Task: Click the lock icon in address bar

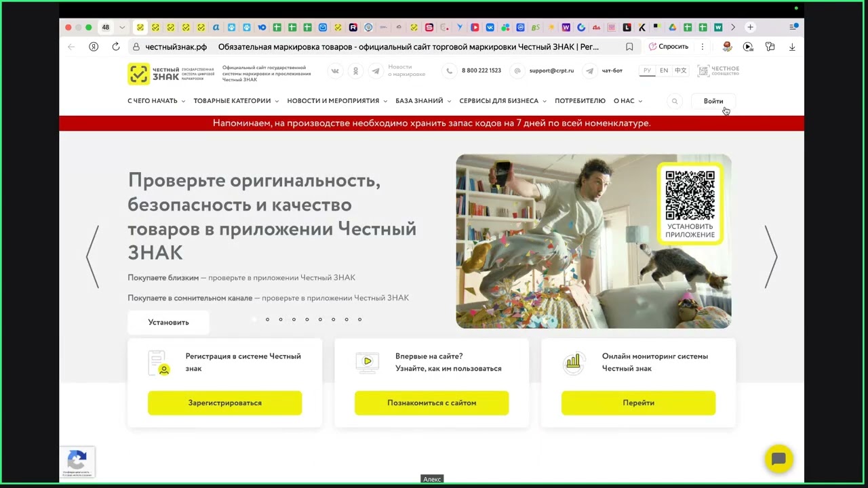Action: tap(136, 47)
